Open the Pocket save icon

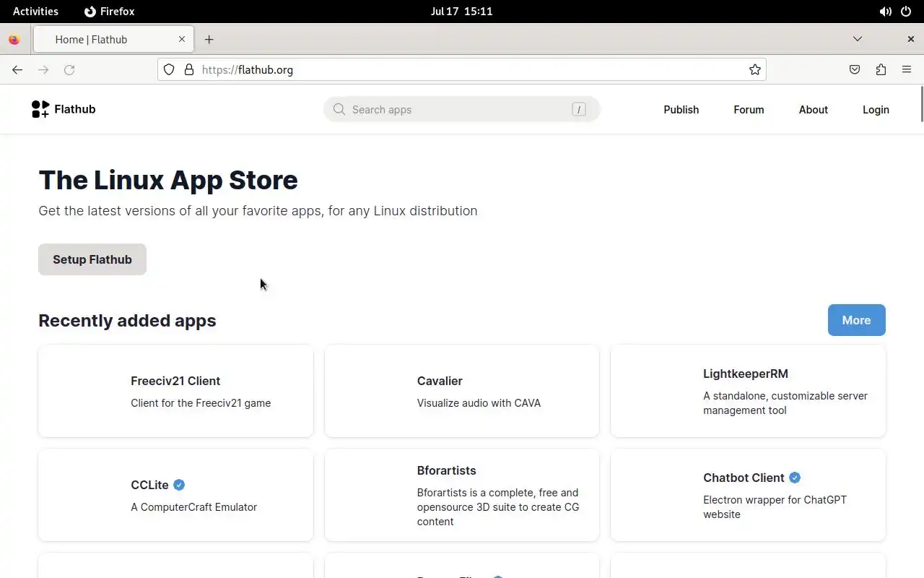(855, 69)
